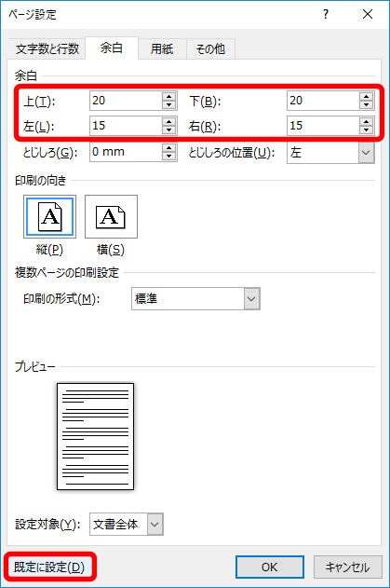Increase the 上 top margin with up arrow

pyautogui.click(x=169, y=96)
